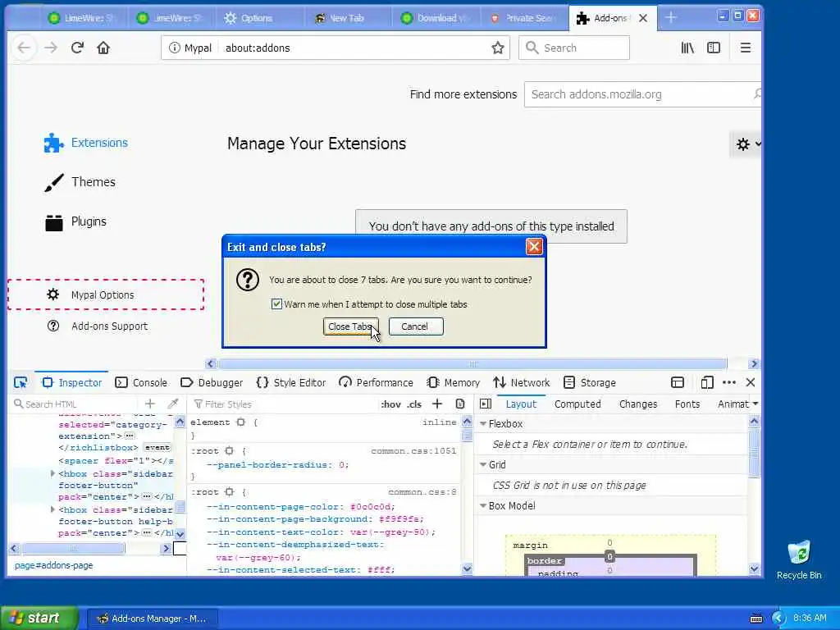Screen dimensions: 840x630
Task: Select the Changes sidebar tab
Action: tap(638, 404)
